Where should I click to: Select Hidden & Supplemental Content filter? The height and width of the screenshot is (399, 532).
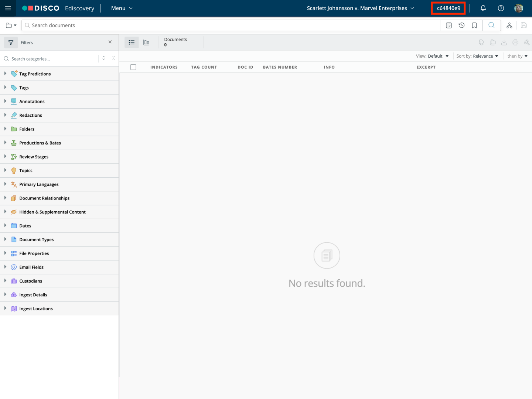(59, 212)
